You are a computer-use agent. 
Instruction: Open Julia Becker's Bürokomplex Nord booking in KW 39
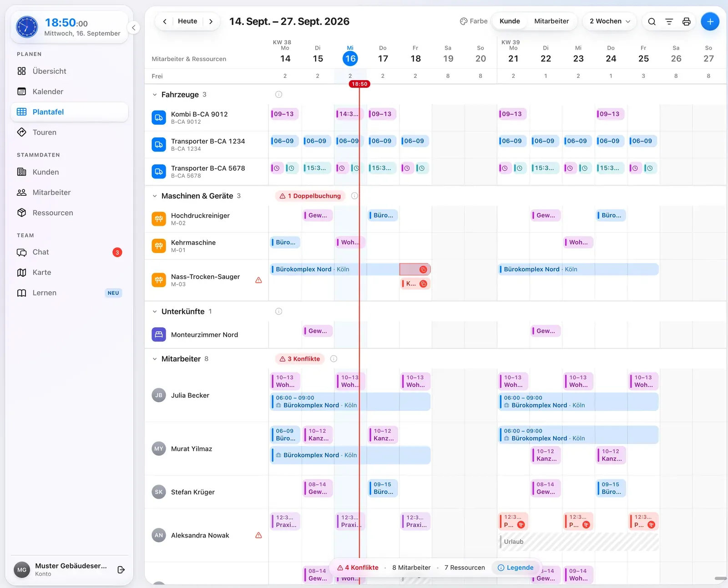pos(578,401)
